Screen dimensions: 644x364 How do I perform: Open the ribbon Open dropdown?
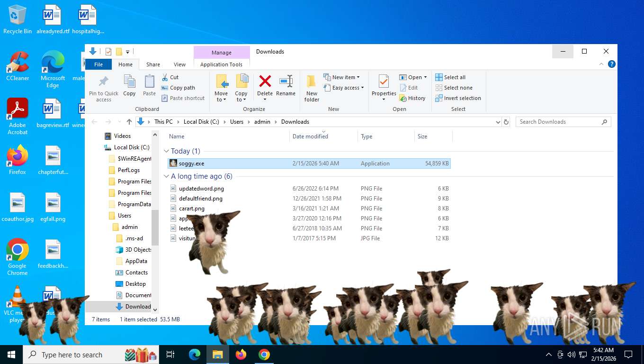[413, 77]
